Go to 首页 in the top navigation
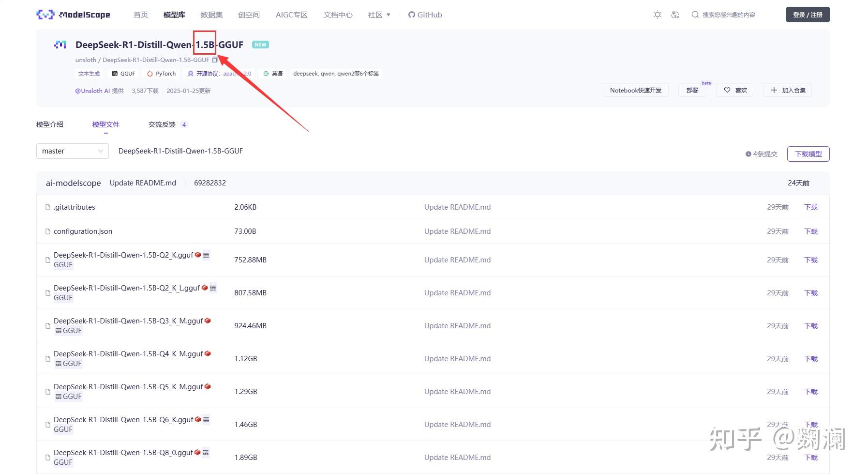868x474 pixels. pos(141,15)
